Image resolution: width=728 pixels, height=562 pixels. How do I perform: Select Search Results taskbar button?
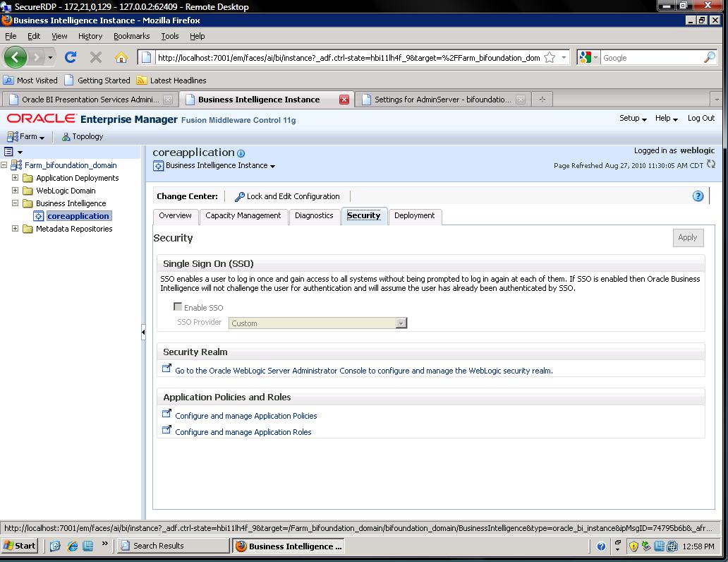tap(173, 546)
